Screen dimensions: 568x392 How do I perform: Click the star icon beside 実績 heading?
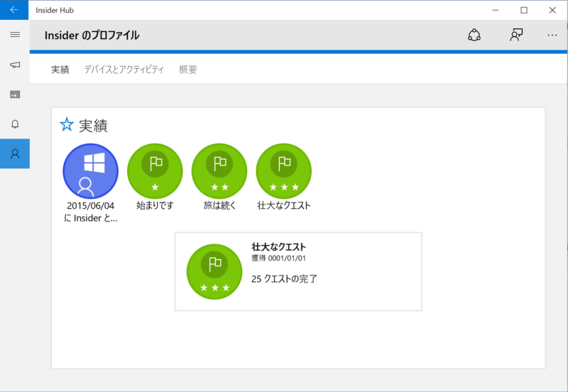click(67, 124)
